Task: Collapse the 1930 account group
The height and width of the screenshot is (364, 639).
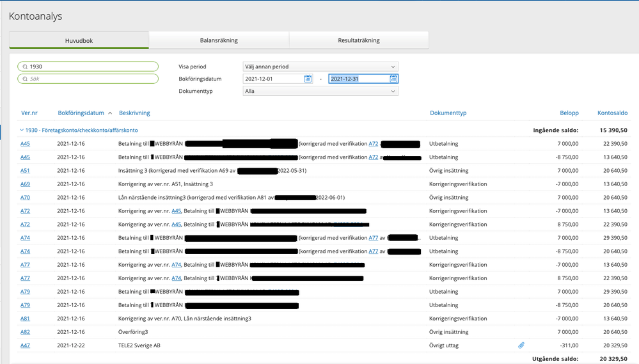Action: pyautogui.click(x=21, y=130)
